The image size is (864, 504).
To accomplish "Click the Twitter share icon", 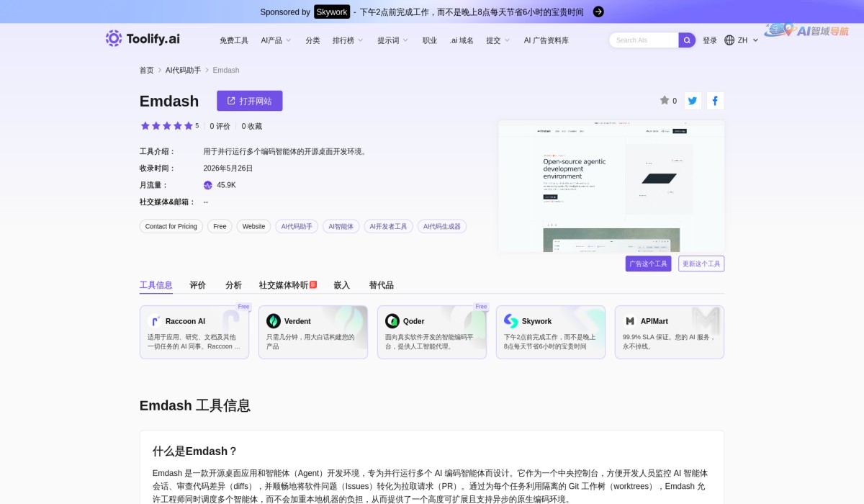I will pos(693,101).
